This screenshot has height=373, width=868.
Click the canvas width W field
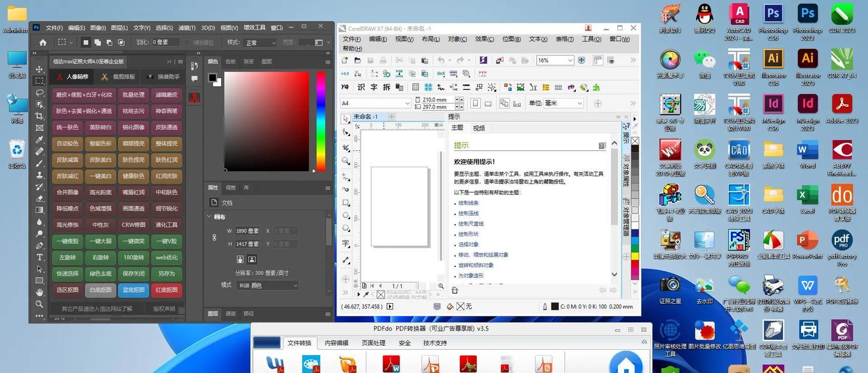(248, 231)
